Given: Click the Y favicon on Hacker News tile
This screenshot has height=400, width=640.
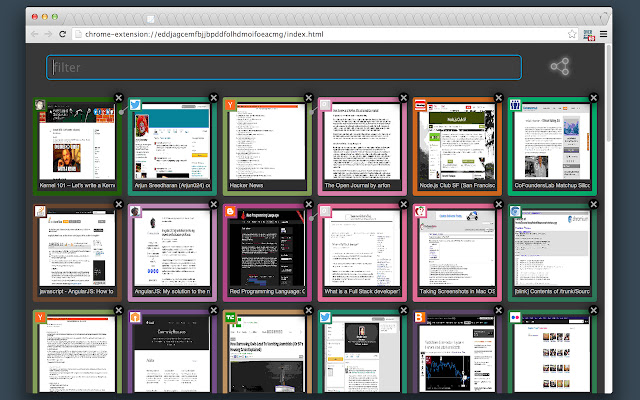Looking at the screenshot, I should [230, 105].
